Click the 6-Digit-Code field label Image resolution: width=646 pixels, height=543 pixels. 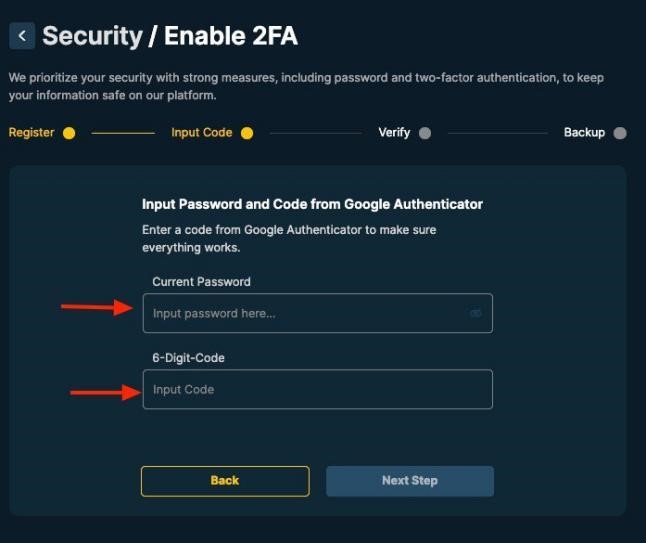point(188,358)
